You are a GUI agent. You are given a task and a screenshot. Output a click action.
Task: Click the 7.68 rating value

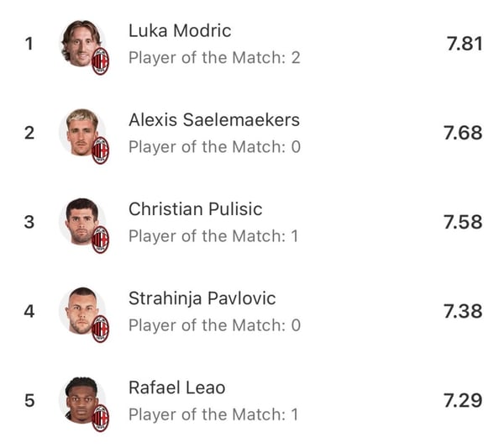click(x=463, y=133)
